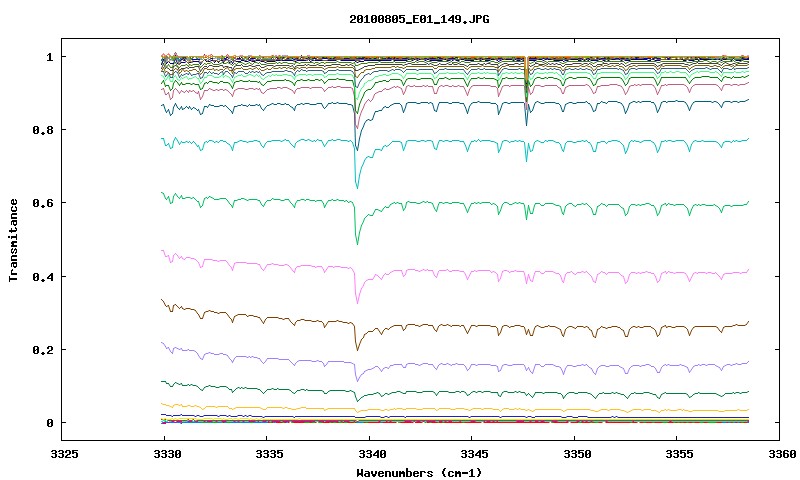Click the x-axis tick value 3355
Screen dimensions: 800x480
pyautogui.click(x=679, y=454)
